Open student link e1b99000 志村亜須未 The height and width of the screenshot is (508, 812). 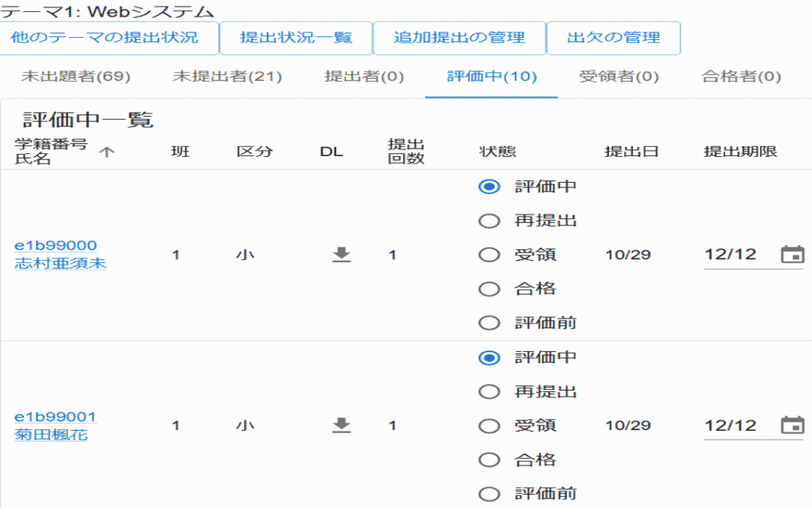click(61, 254)
